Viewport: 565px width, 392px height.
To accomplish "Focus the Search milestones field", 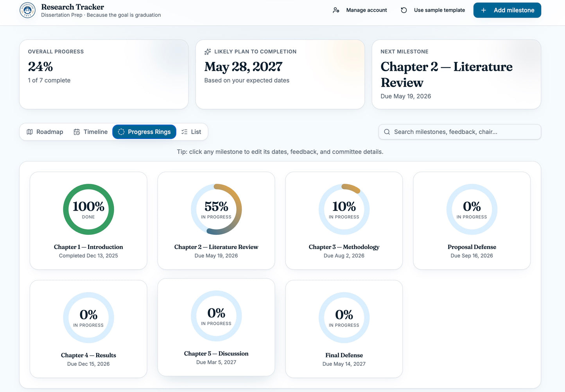I will pos(460,132).
